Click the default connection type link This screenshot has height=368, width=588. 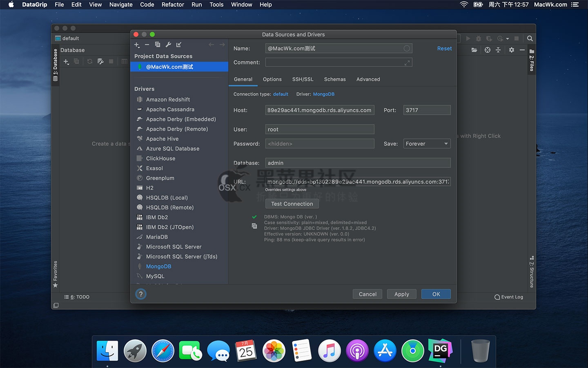click(281, 94)
